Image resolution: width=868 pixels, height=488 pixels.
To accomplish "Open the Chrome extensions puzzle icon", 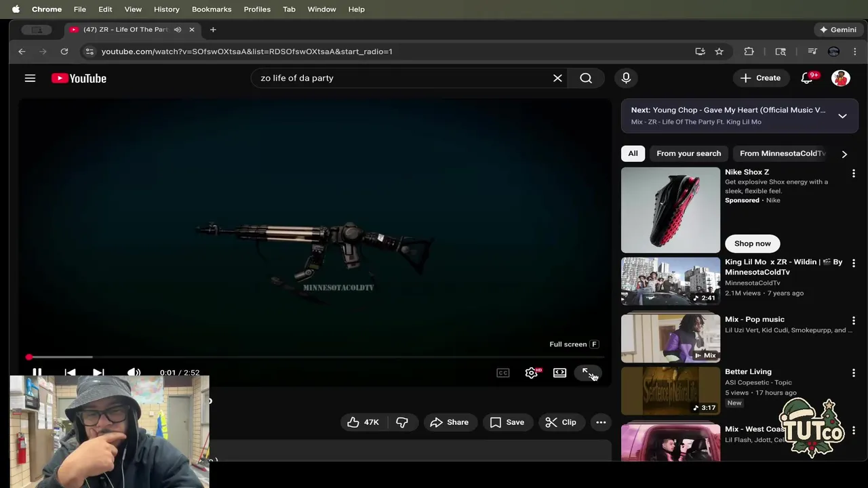I will click(749, 52).
